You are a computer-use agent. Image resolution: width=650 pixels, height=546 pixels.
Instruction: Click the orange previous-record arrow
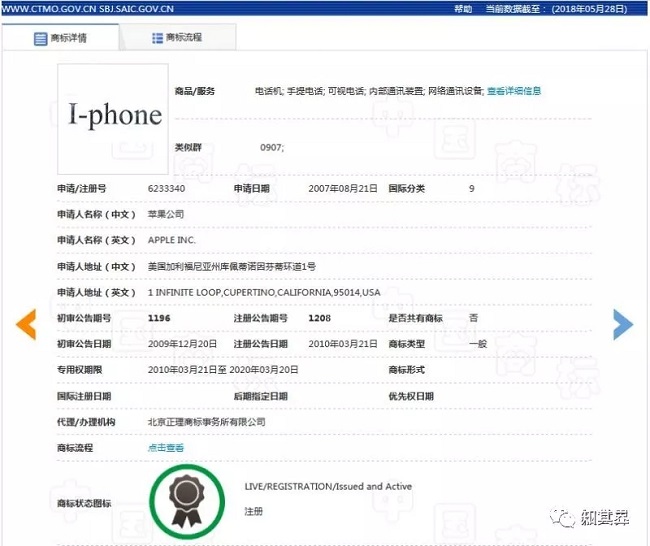coord(26,323)
